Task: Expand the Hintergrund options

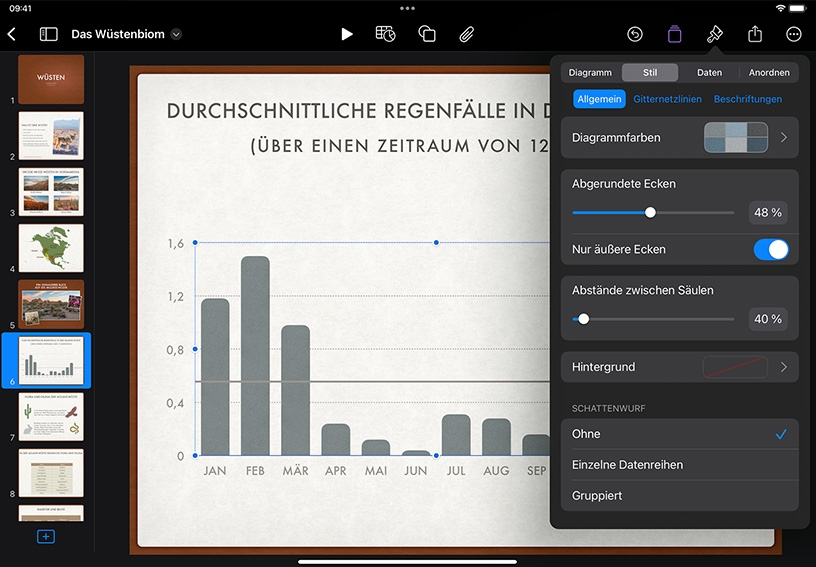Action: coord(680,367)
